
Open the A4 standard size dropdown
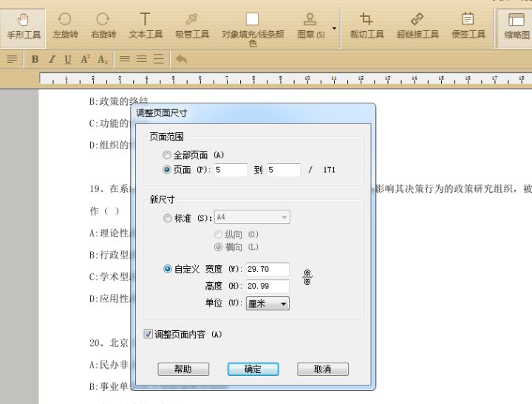(x=252, y=217)
